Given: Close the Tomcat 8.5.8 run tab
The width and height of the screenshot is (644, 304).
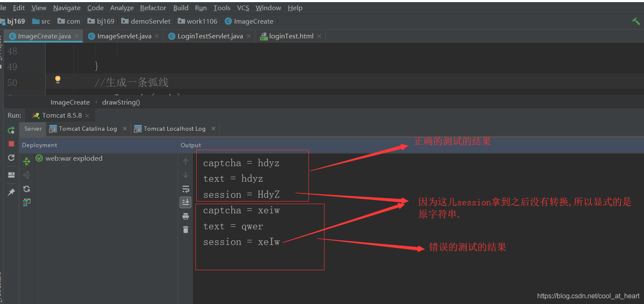Looking at the screenshot, I should click(87, 116).
